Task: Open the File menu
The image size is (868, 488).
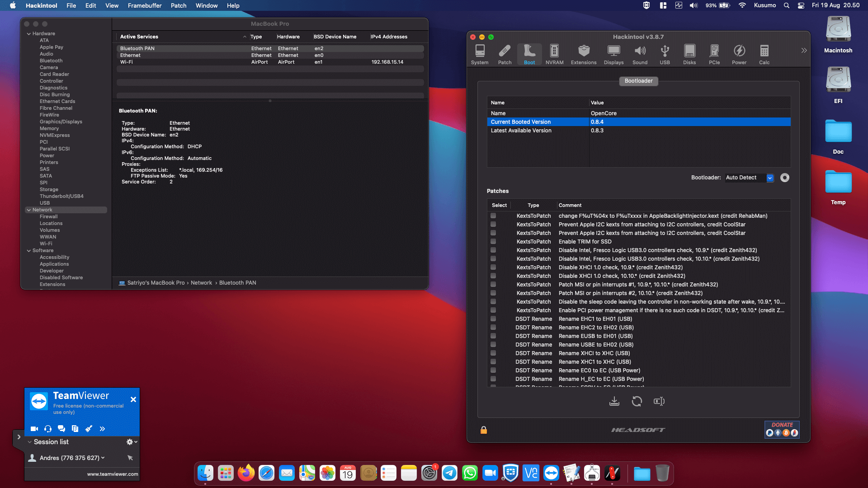Action: tap(71, 5)
